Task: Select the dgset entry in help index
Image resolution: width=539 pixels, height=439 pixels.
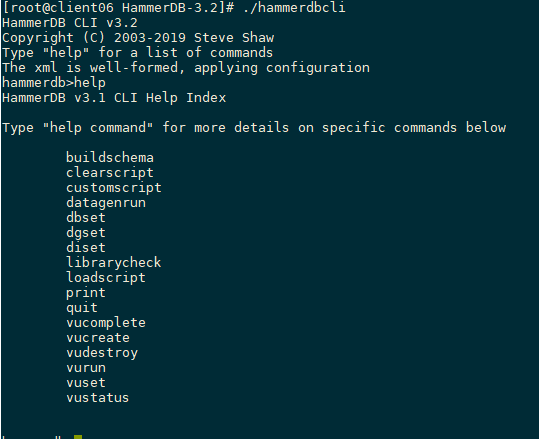Action: pos(86,233)
